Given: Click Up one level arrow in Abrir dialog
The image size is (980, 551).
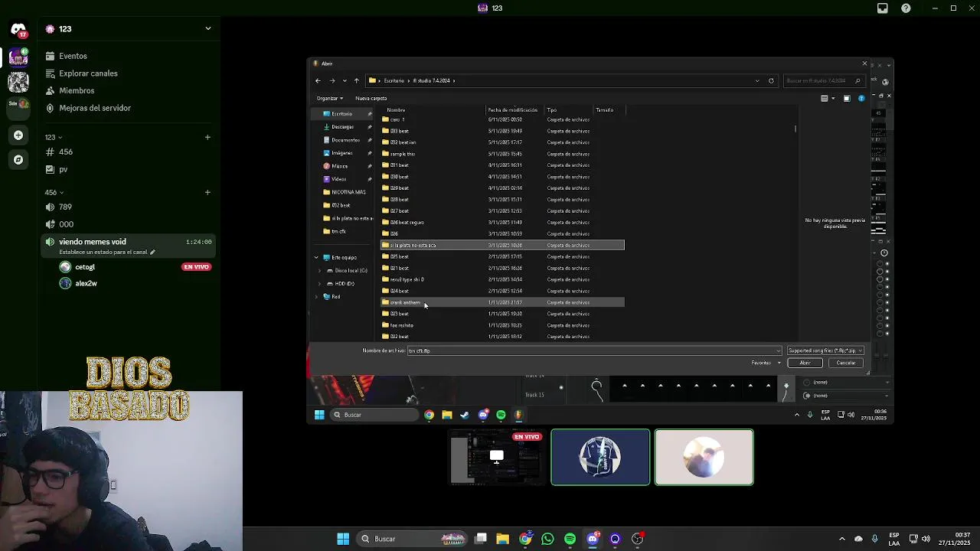Looking at the screenshot, I should pyautogui.click(x=356, y=80).
